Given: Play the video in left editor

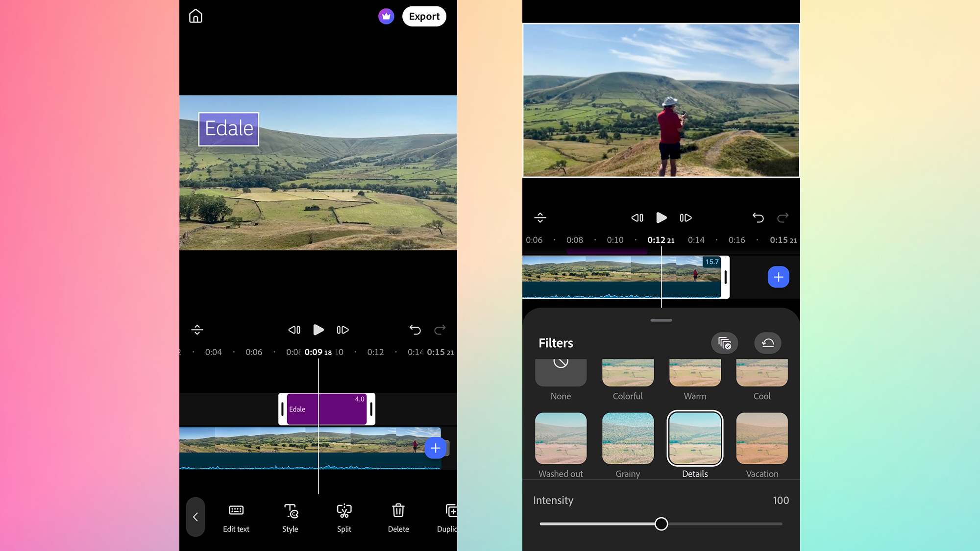Looking at the screenshot, I should tap(318, 330).
